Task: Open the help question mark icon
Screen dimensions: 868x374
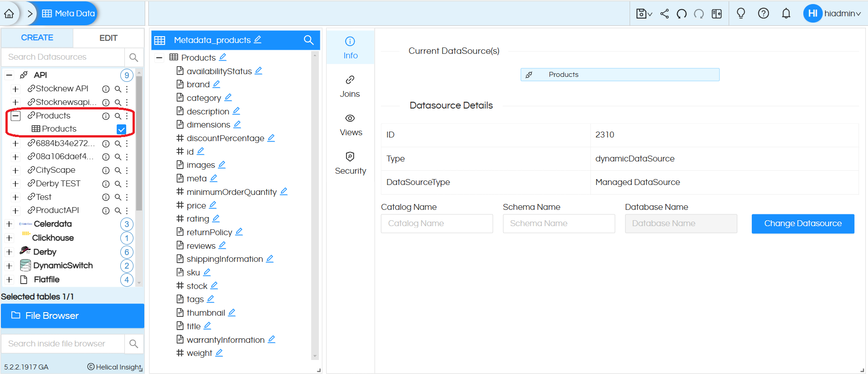Action: pos(764,14)
